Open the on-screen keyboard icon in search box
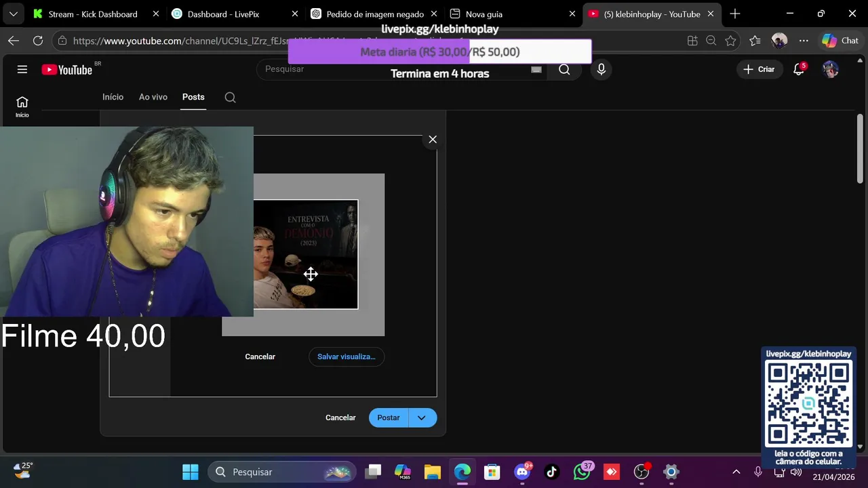This screenshot has width=868, height=488. pos(536,69)
